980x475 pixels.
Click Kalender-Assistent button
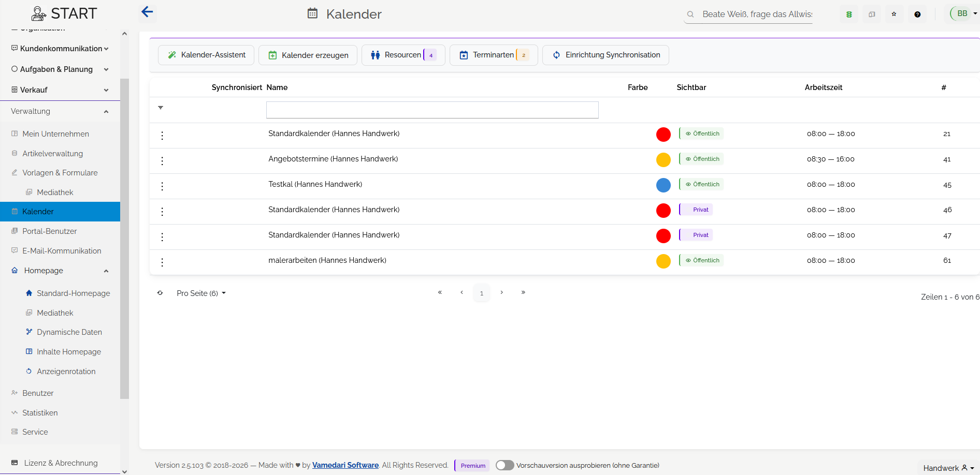pyautogui.click(x=206, y=55)
